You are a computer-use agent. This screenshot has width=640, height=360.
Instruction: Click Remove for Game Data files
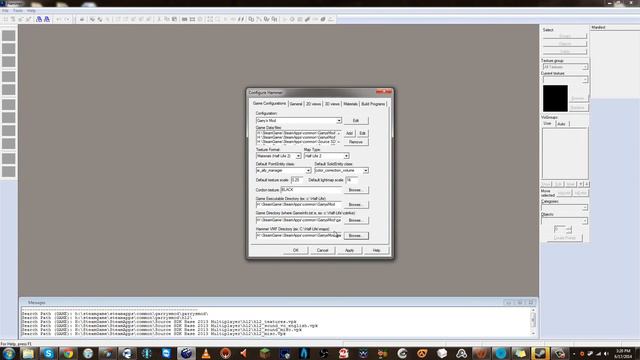coord(356,142)
